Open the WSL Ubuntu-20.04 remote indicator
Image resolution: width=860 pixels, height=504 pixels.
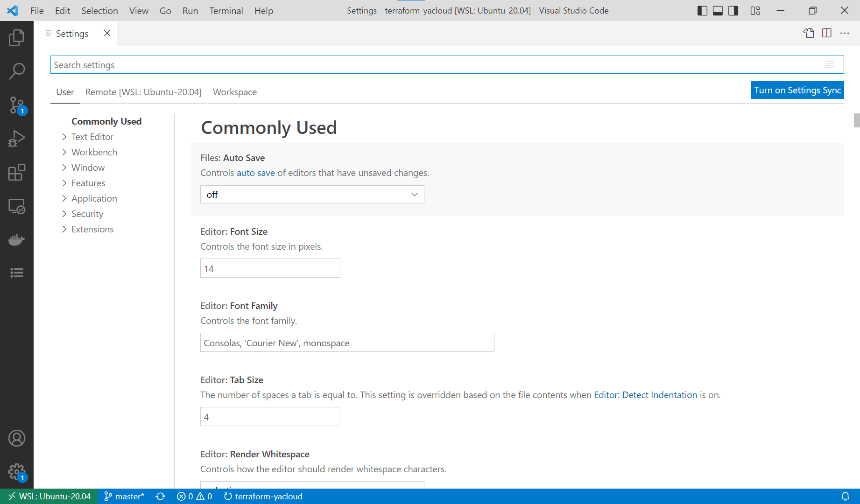[x=49, y=496]
